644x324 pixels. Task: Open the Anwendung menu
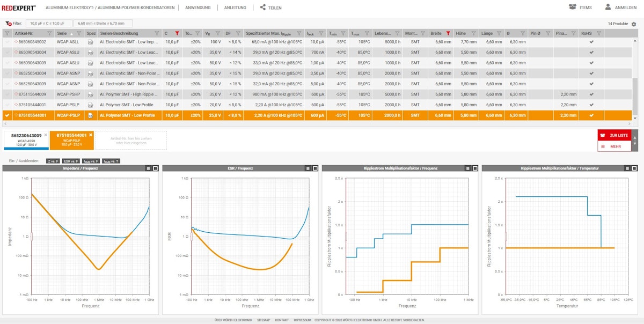click(x=197, y=8)
